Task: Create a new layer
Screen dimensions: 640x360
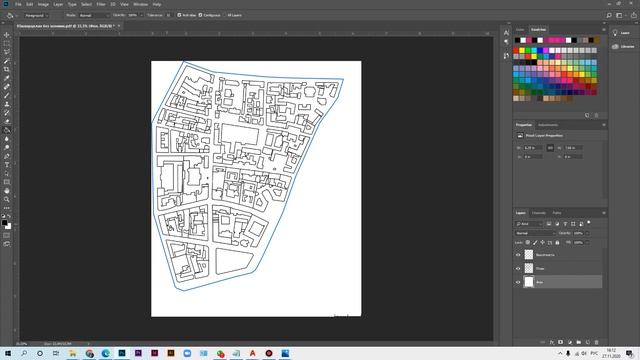Action: [x=587, y=342]
